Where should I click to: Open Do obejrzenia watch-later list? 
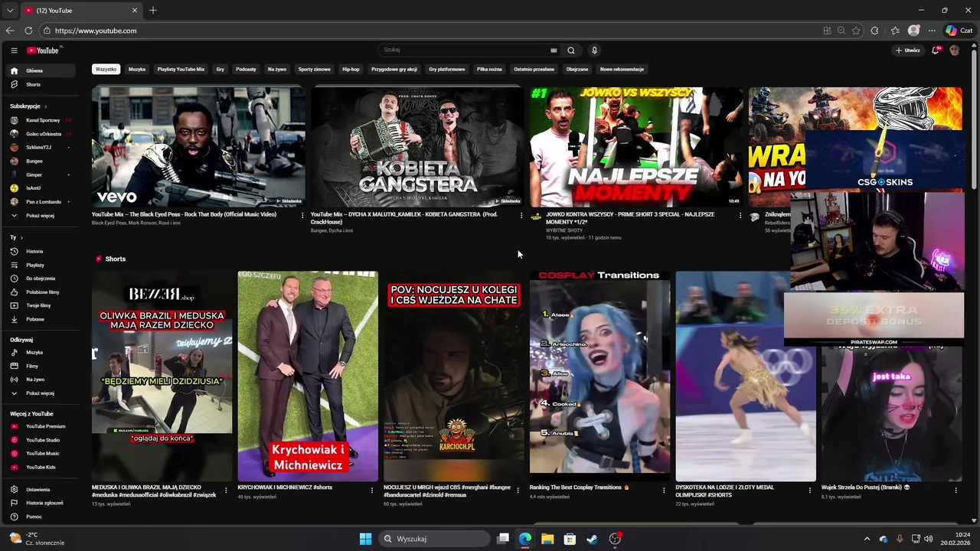(x=41, y=279)
